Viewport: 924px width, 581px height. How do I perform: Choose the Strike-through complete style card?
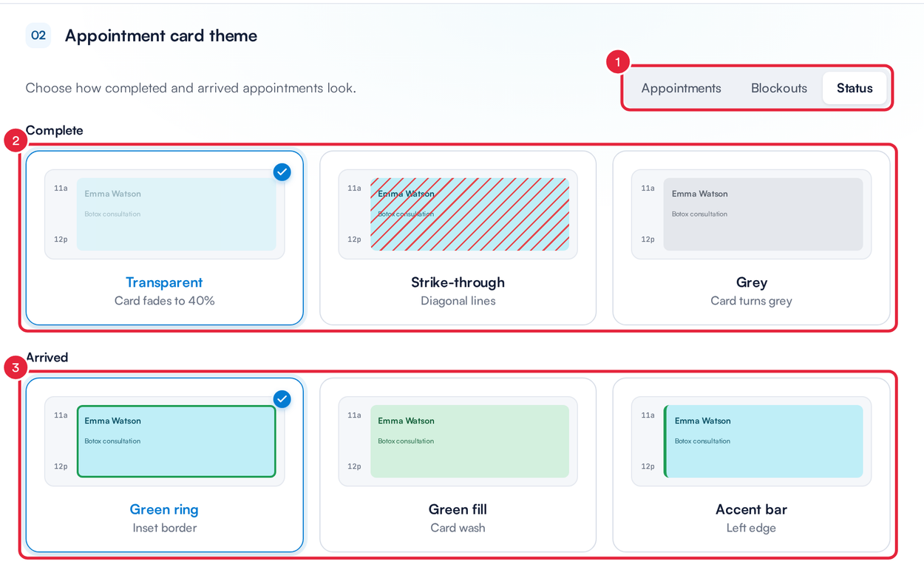(x=458, y=238)
